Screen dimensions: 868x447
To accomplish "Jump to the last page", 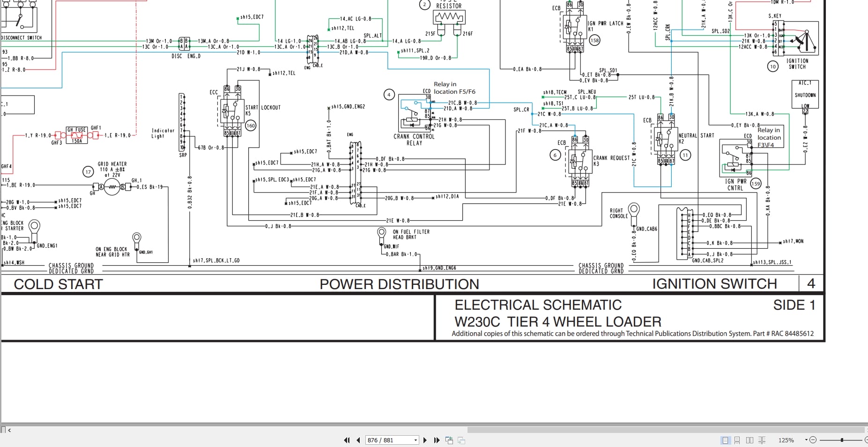I will click(x=437, y=440).
